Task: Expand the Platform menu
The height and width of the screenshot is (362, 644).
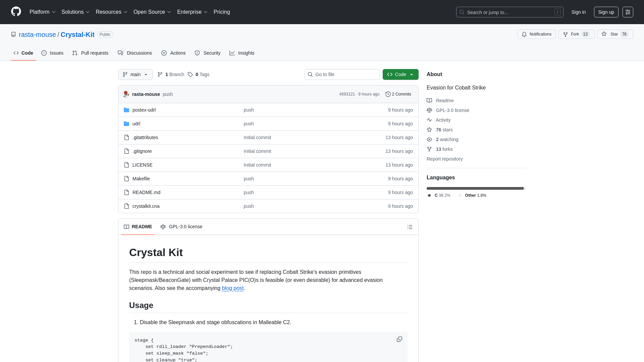Action: click(x=42, y=12)
